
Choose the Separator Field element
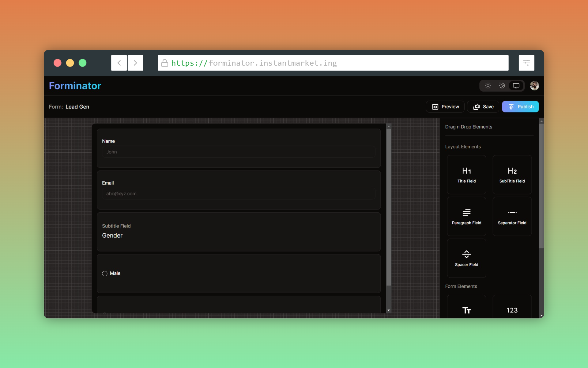pyautogui.click(x=512, y=216)
